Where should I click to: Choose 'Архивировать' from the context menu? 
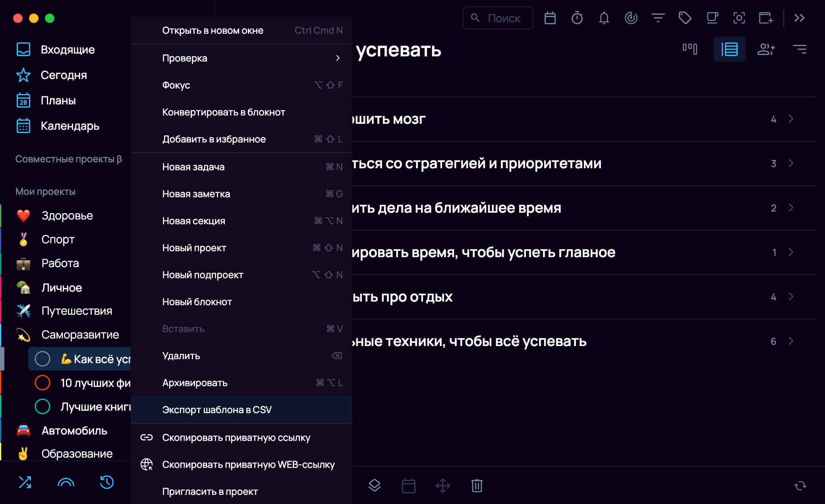pyautogui.click(x=195, y=383)
